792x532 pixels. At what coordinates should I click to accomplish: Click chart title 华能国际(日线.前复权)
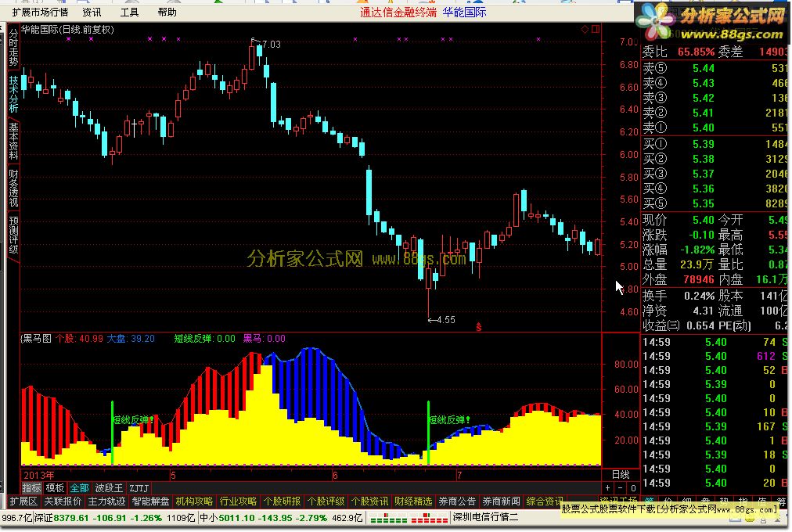67,29
